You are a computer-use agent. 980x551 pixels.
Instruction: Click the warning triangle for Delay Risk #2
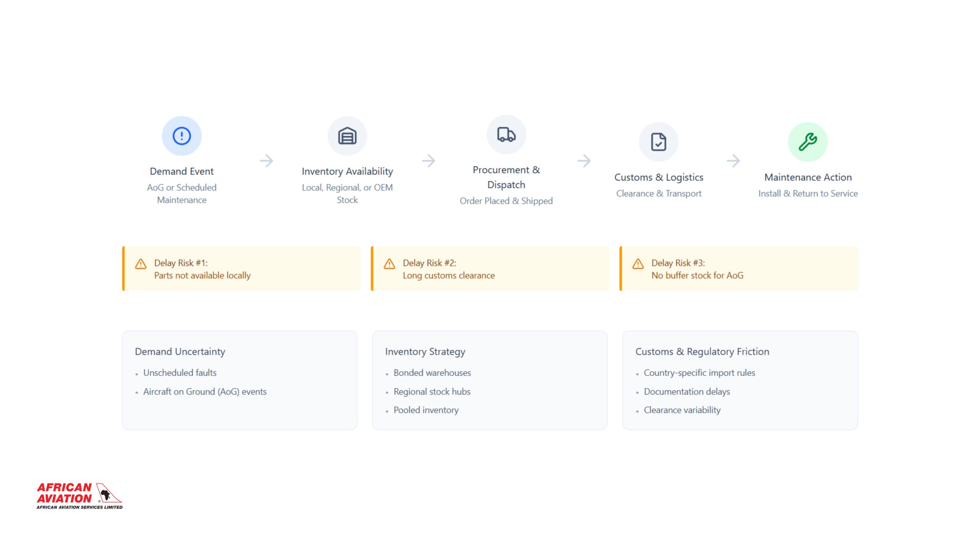coord(389,264)
